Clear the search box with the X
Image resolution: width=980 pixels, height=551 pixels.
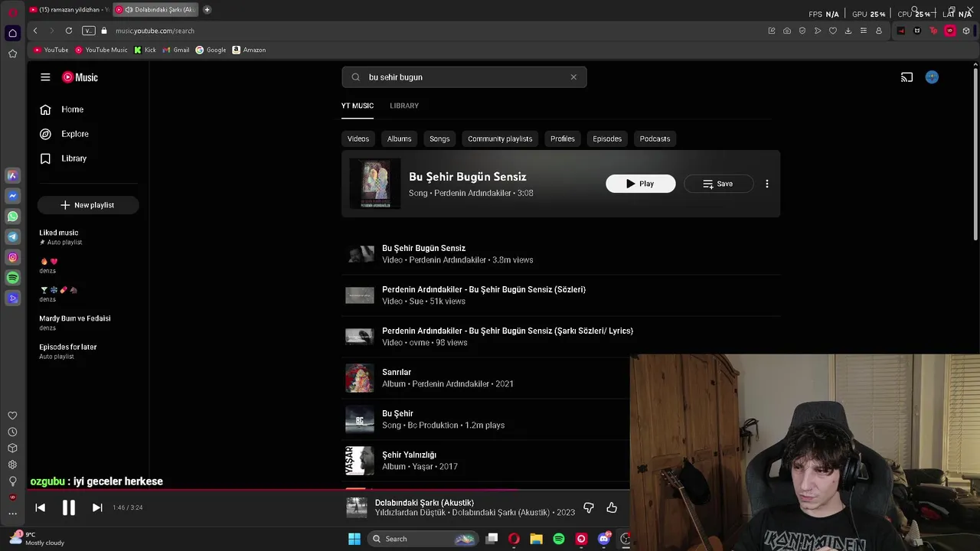(573, 77)
